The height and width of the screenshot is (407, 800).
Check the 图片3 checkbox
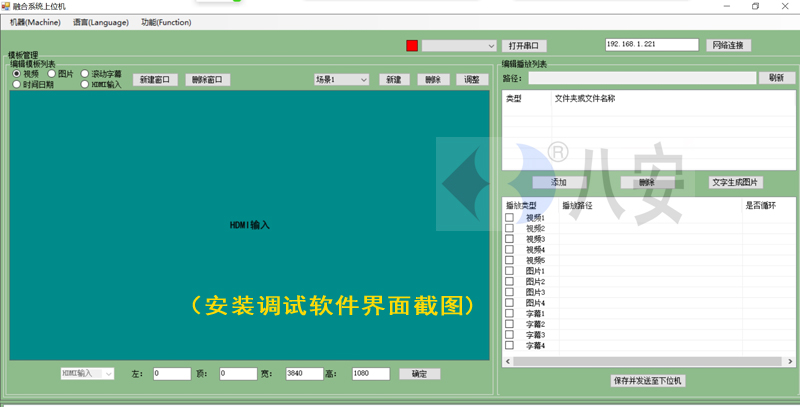(x=509, y=292)
